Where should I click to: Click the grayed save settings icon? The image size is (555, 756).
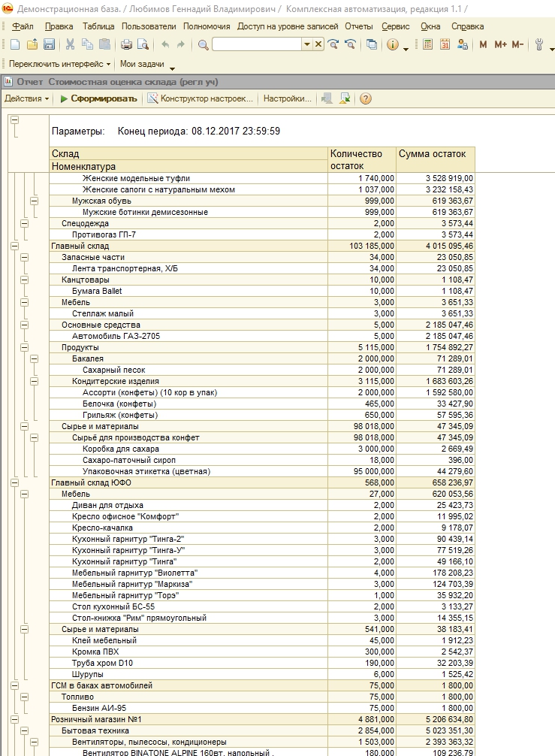coord(327,99)
